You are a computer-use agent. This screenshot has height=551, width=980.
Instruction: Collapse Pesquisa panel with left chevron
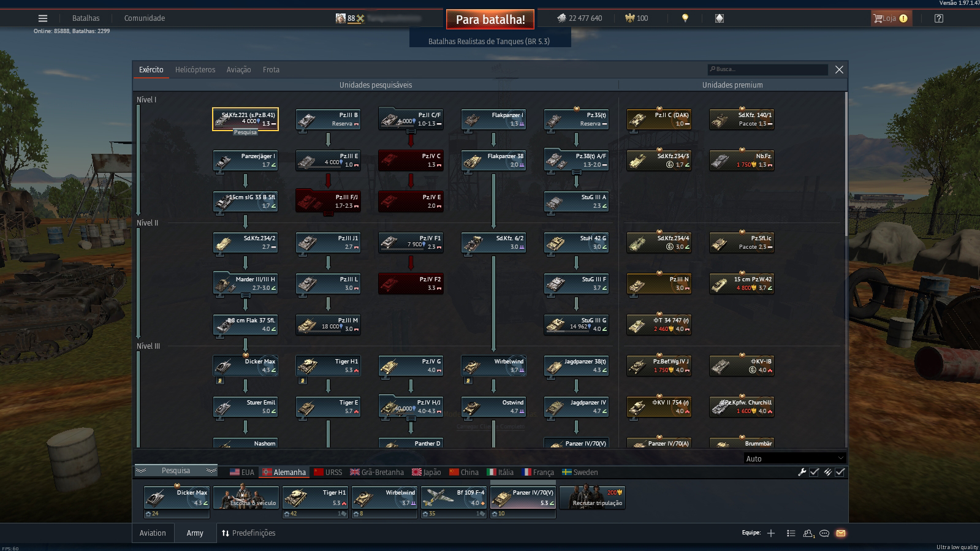point(141,471)
